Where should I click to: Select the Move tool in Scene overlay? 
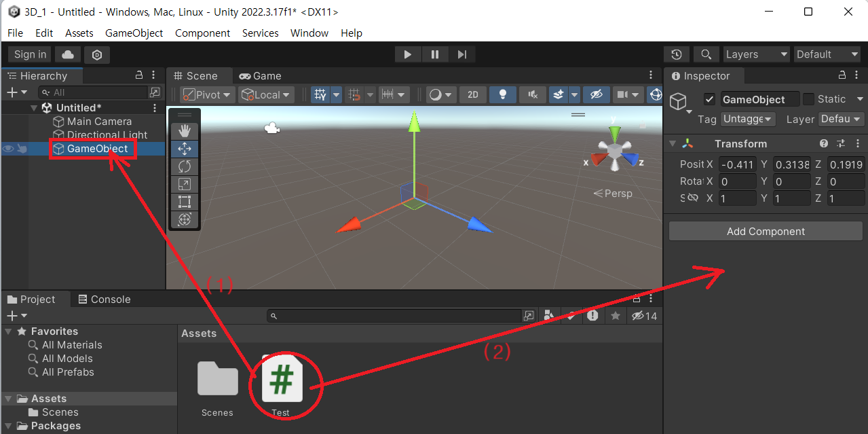(184, 149)
